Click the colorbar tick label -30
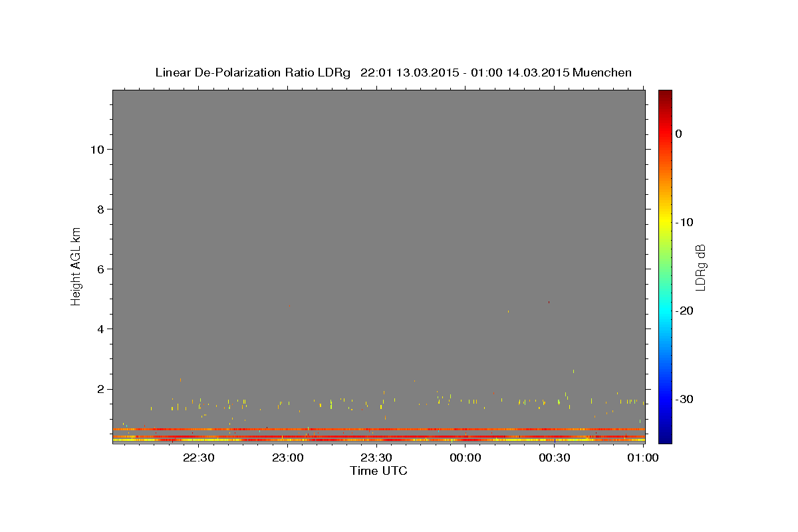Screen dimensions: 798x532 pyautogui.click(x=684, y=399)
